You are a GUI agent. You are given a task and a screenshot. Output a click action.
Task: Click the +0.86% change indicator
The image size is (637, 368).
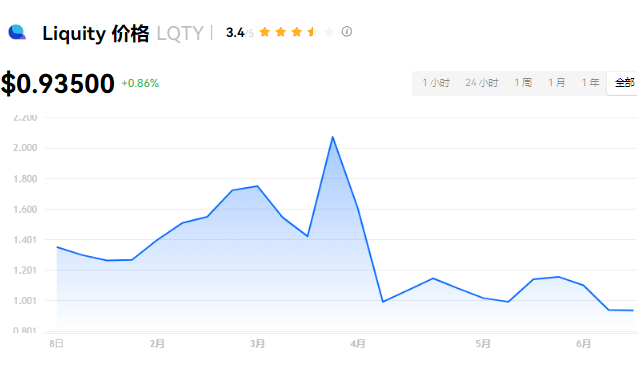140,83
